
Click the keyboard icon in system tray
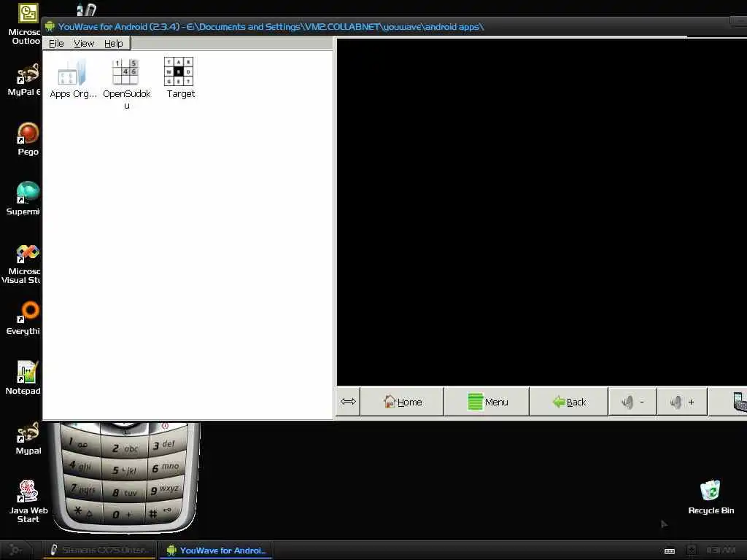[x=670, y=551]
